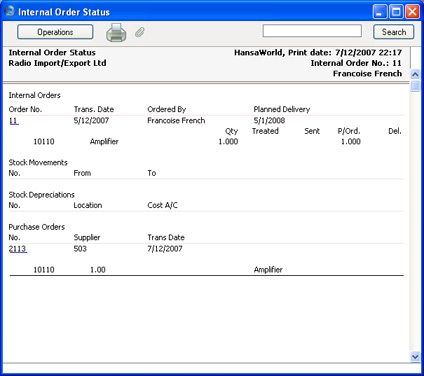This screenshot has height=376, width=424.
Task: Open Purchase Order 2113 link
Action: click(18, 249)
